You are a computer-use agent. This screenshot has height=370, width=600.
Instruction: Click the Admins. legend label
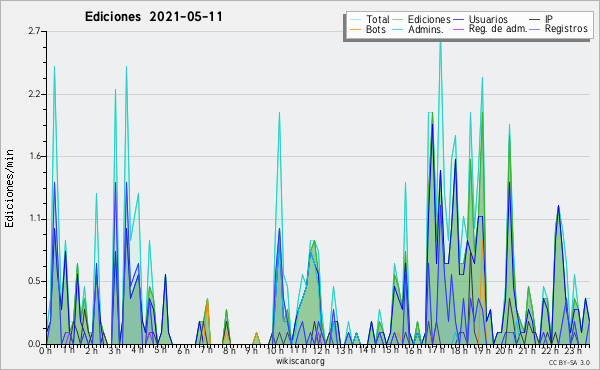pyautogui.click(x=425, y=29)
